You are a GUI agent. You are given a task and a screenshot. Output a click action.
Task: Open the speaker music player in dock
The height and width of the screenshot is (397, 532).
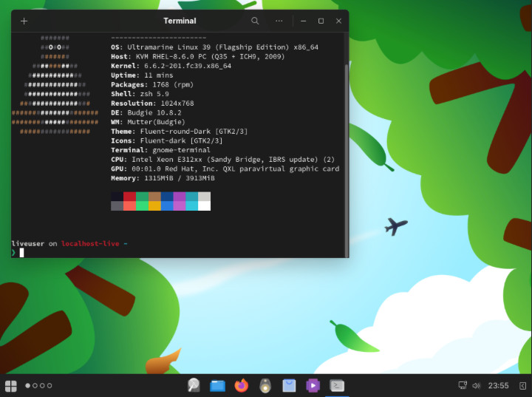tap(265, 385)
